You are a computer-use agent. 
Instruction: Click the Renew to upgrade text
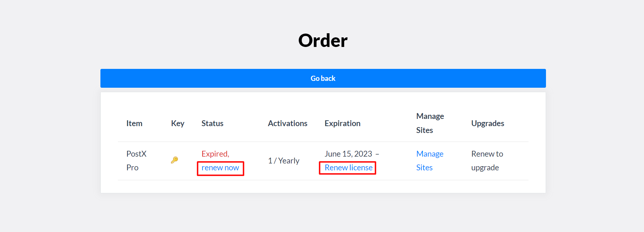(487, 161)
